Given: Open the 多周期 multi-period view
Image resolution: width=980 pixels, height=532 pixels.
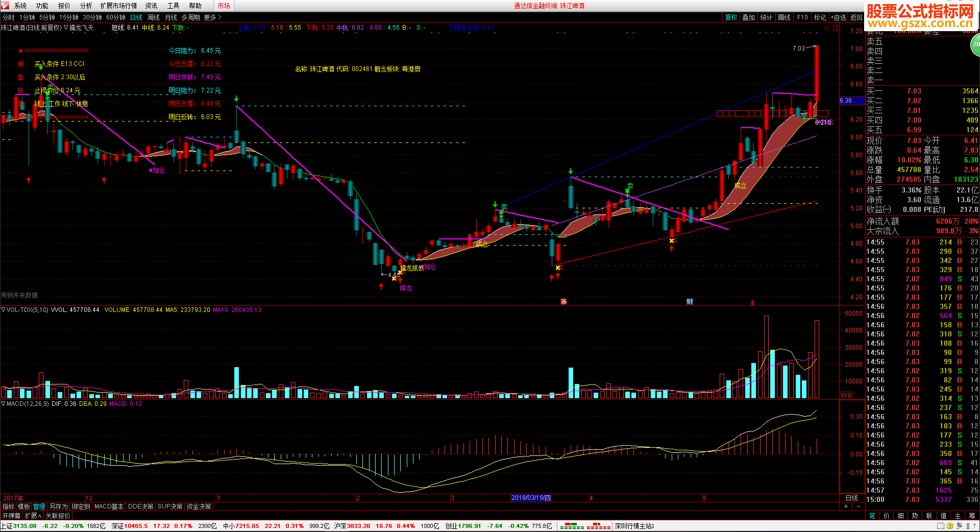Looking at the screenshot, I should coord(190,17).
